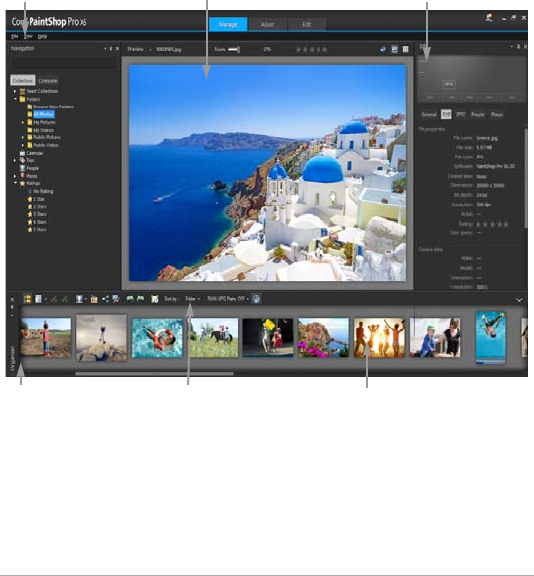Click the share icon in Organizer toolbar
This screenshot has width=534, height=576.
(x=105, y=299)
